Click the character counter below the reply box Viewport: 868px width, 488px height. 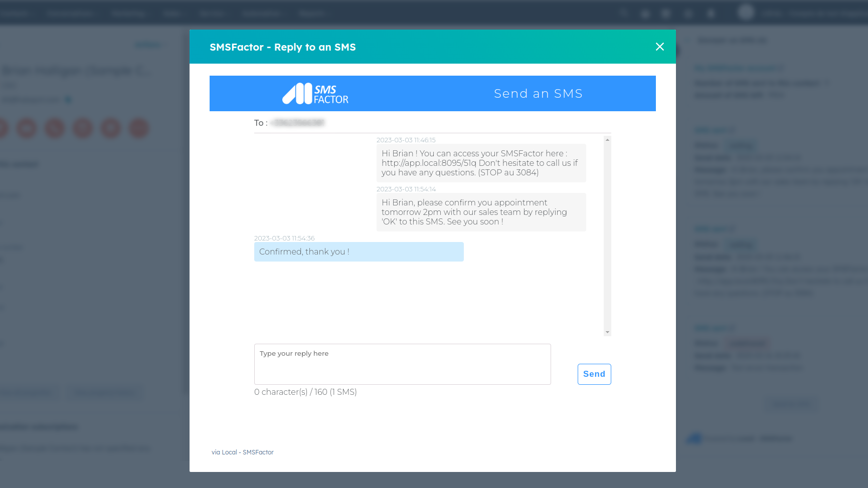coord(305,392)
